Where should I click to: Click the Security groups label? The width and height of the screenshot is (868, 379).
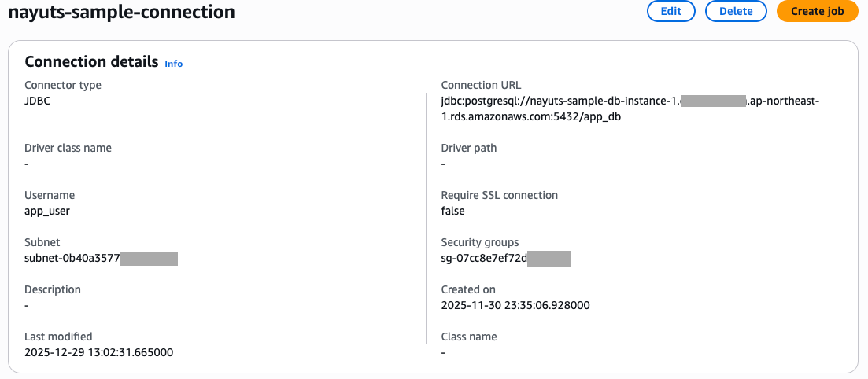click(480, 242)
